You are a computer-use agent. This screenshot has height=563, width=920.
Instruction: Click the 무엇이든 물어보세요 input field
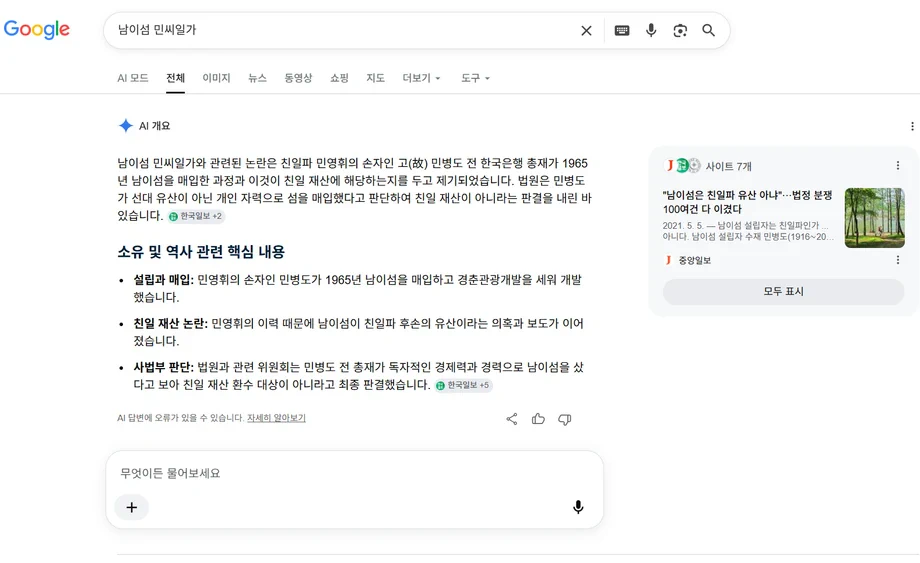(354, 473)
